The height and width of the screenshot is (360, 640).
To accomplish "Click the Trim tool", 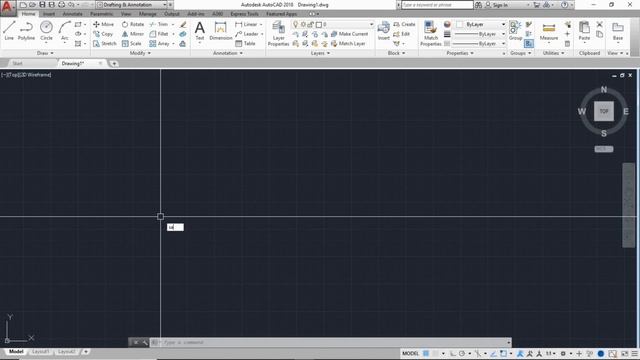I will pos(159,24).
